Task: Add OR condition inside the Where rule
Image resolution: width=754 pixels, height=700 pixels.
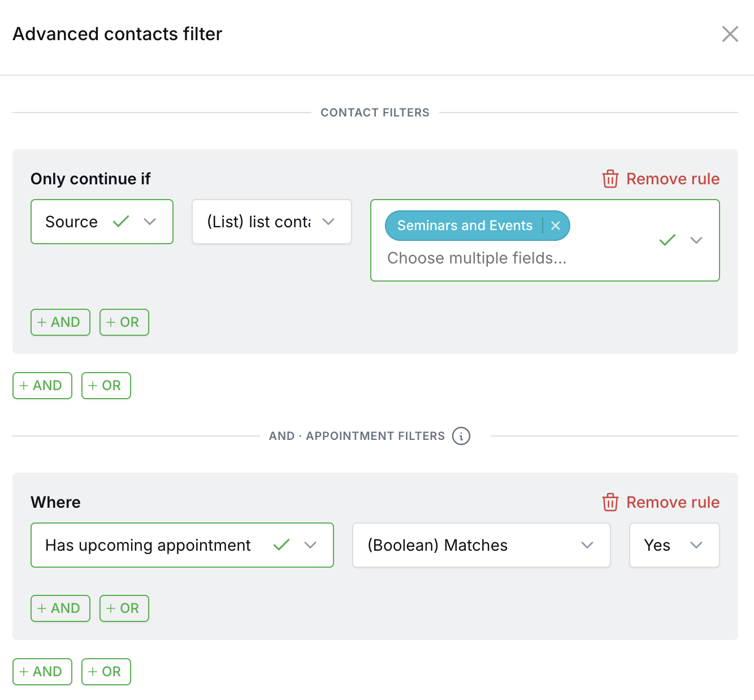Action: click(x=124, y=608)
